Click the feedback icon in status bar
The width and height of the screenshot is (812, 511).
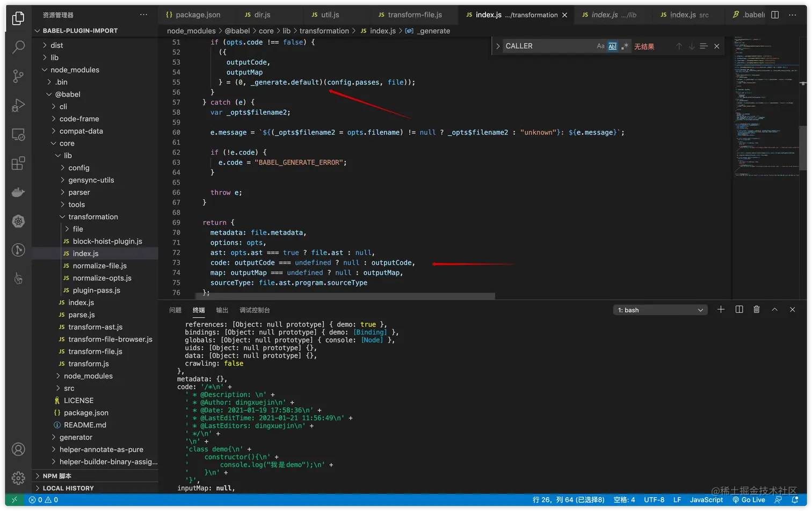coord(778,500)
